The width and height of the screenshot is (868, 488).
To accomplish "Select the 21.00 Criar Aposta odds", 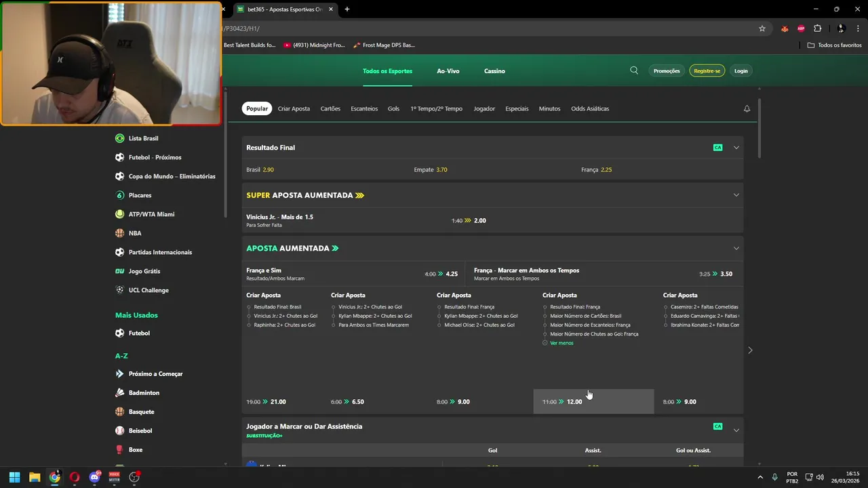I will (x=281, y=402).
